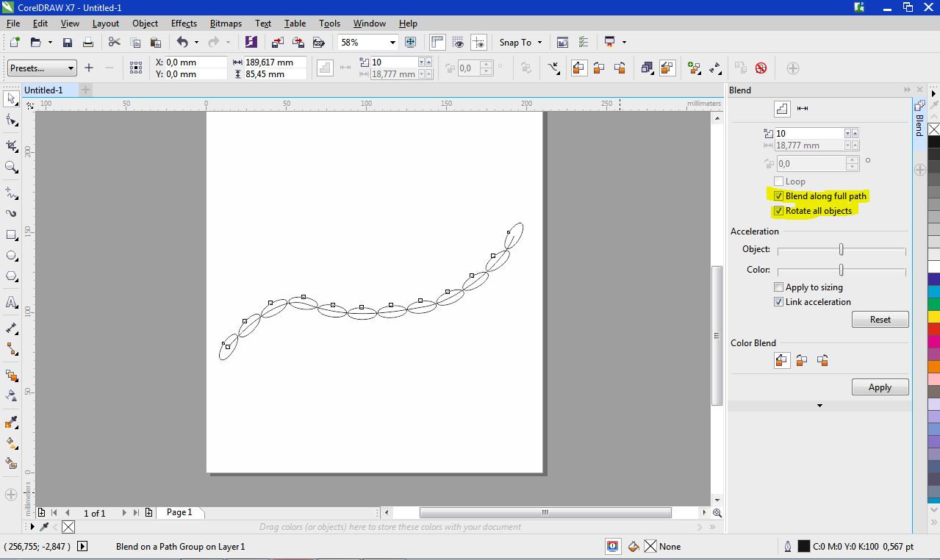The height and width of the screenshot is (560, 940).
Task: Click the Path Properties icon
Action: coord(556,68)
